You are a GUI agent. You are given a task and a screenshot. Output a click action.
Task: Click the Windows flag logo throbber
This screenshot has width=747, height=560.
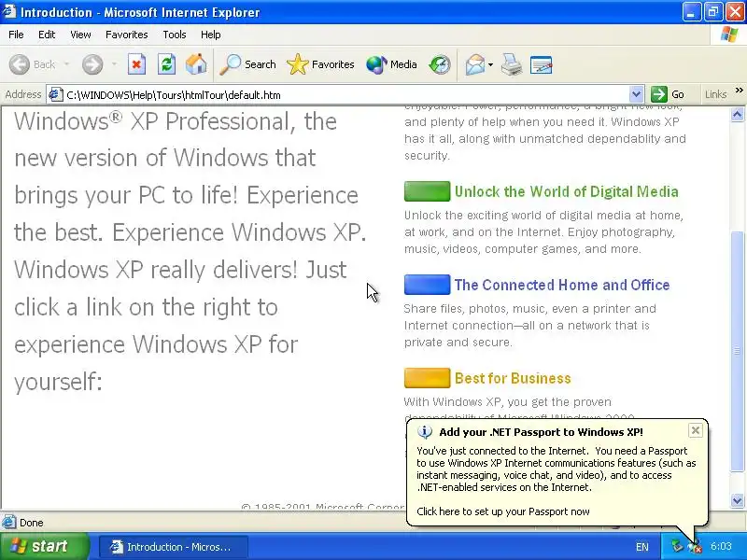[x=728, y=35]
